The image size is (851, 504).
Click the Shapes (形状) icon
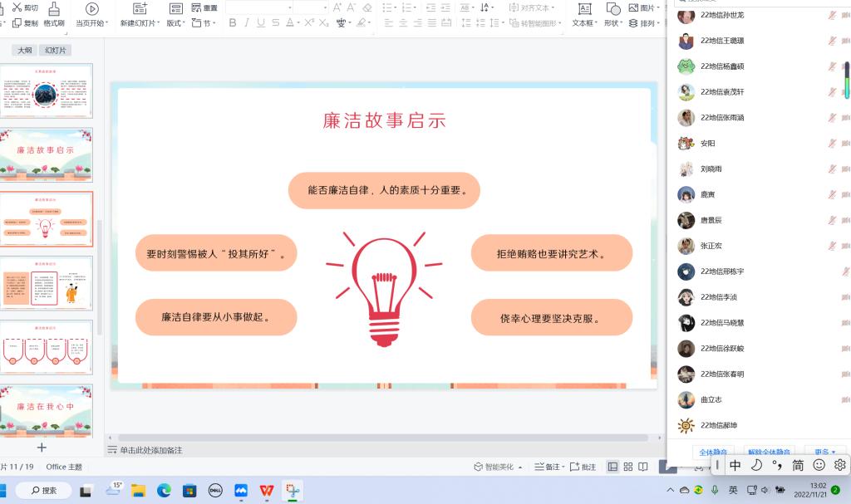(612, 9)
